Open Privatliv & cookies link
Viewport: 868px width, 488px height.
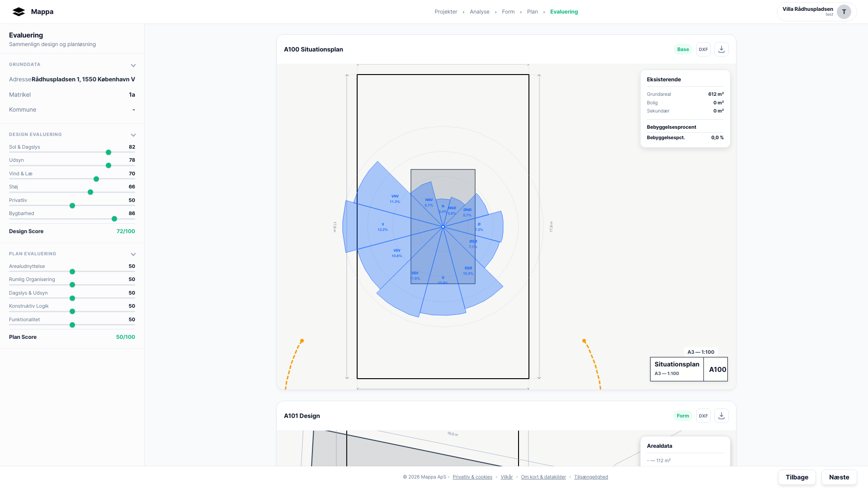tap(472, 477)
